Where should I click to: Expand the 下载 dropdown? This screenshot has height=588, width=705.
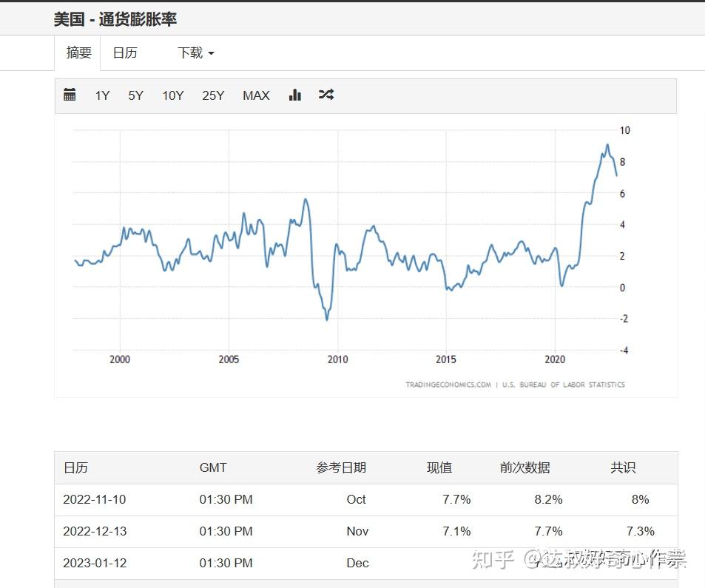[195, 53]
